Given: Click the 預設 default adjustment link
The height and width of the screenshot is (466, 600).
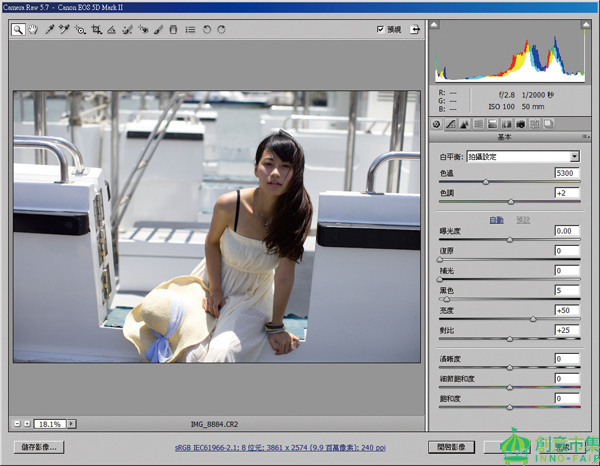Looking at the screenshot, I should point(523,220).
